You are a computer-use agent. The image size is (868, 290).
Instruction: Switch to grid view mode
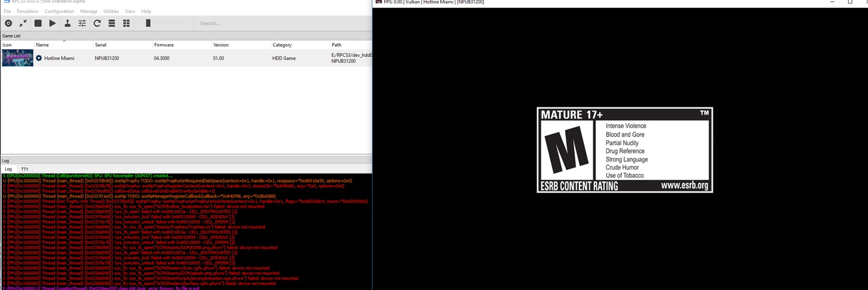126,23
